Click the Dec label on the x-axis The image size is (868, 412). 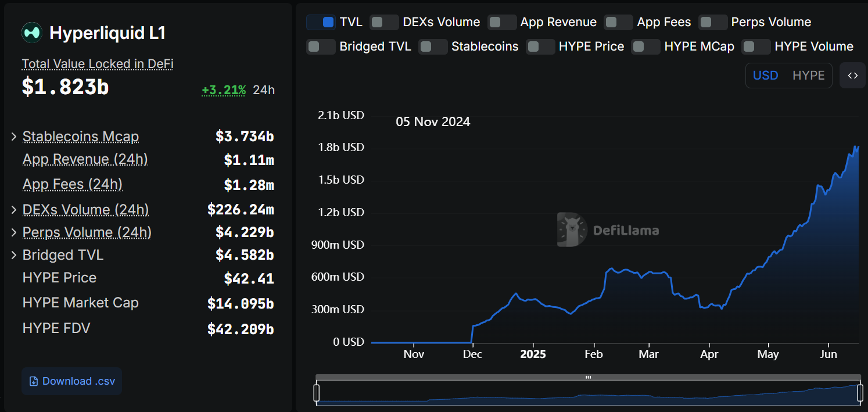coord(472,354)
